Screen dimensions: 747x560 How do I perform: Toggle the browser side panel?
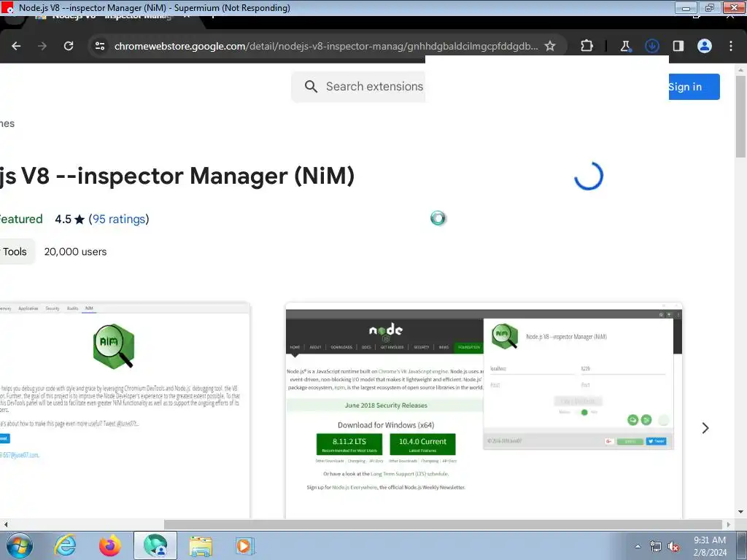[678, 46]
